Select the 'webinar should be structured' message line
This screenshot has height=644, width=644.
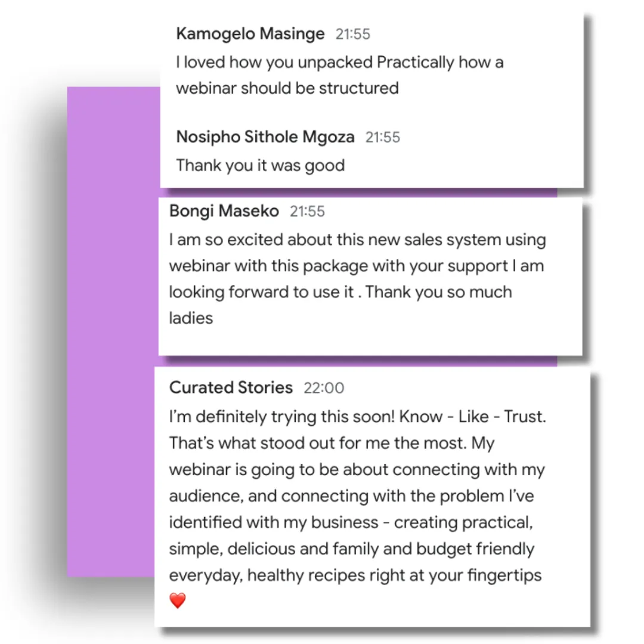pos(287,88)
